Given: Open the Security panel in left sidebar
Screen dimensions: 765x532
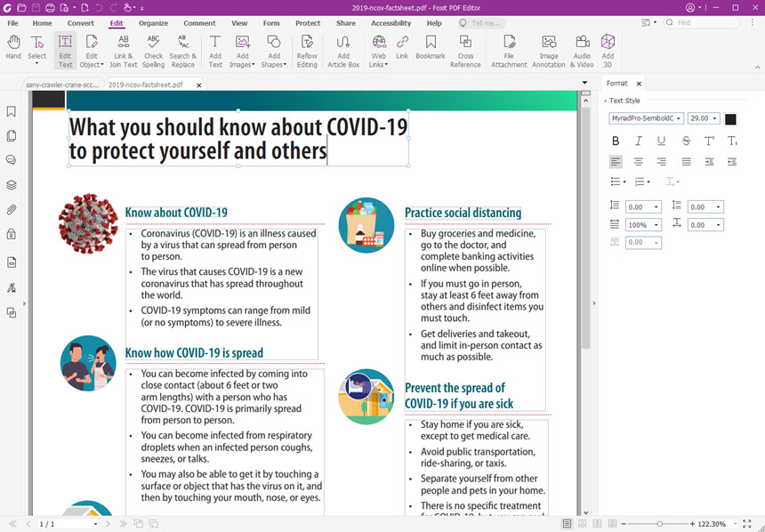Looking at the screenshot, I should coord(12,234).
